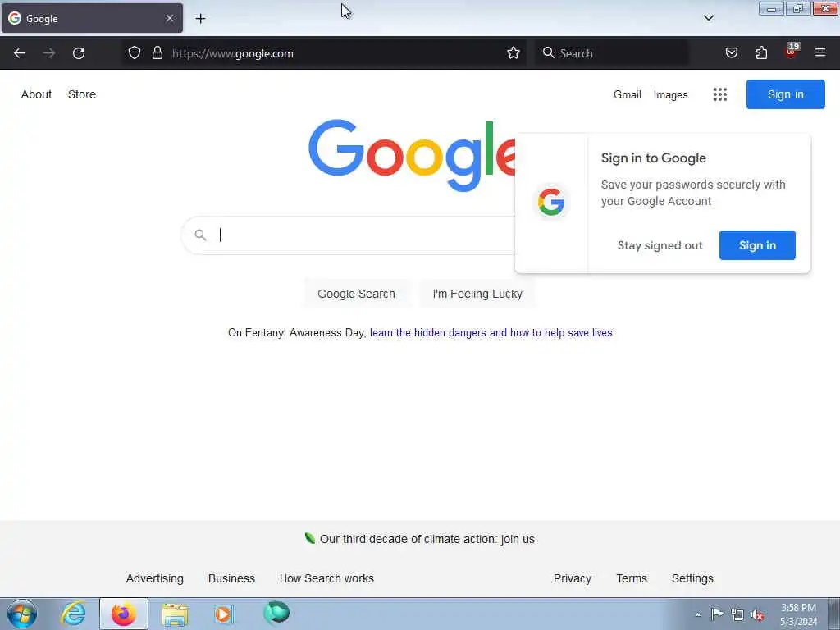Click the network tray icon

coord(737,615)
